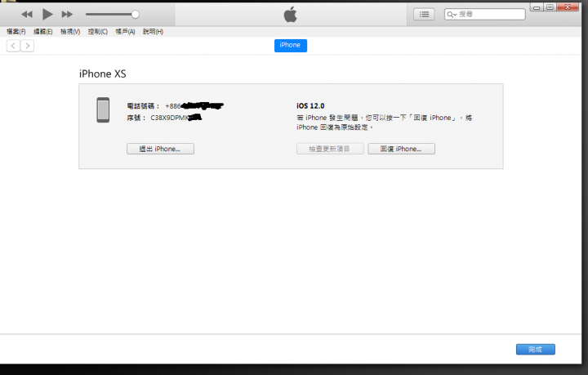The image size is (588, 375).
Task: Click the Apple logo in the display area
Action: [x=290, y=15]
